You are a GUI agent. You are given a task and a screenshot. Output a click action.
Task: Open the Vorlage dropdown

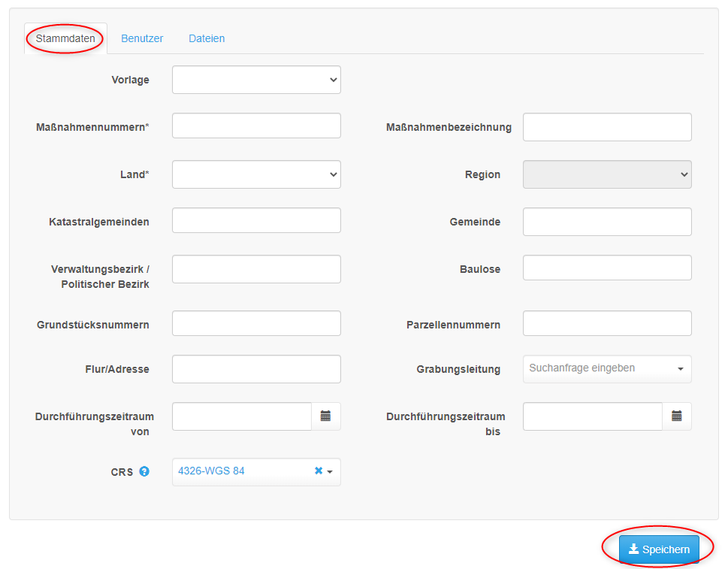coord(256,80)
